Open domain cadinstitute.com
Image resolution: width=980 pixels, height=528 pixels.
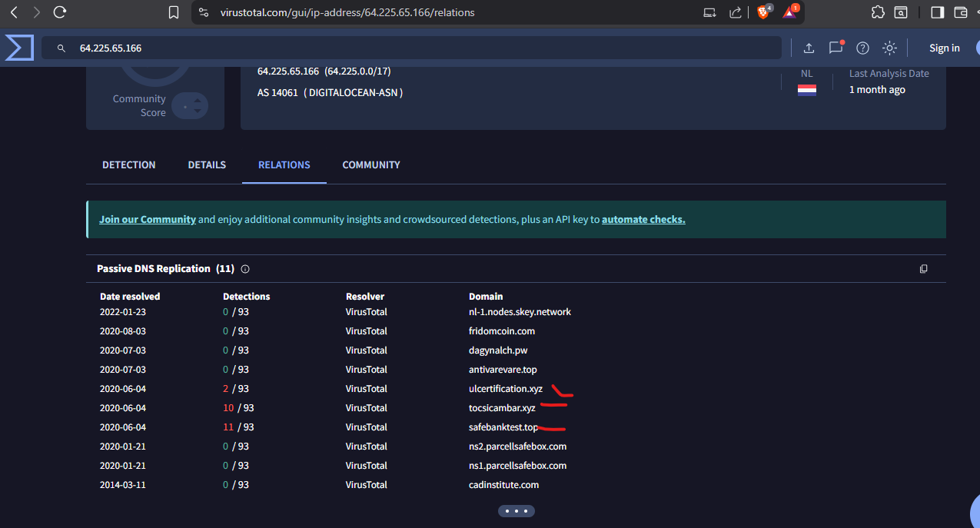(503, 485)
